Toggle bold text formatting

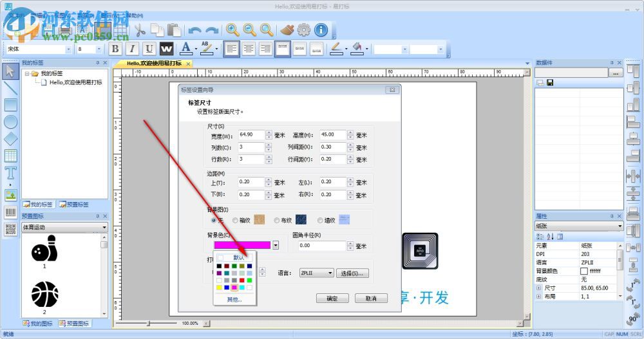tap(115, 49)
